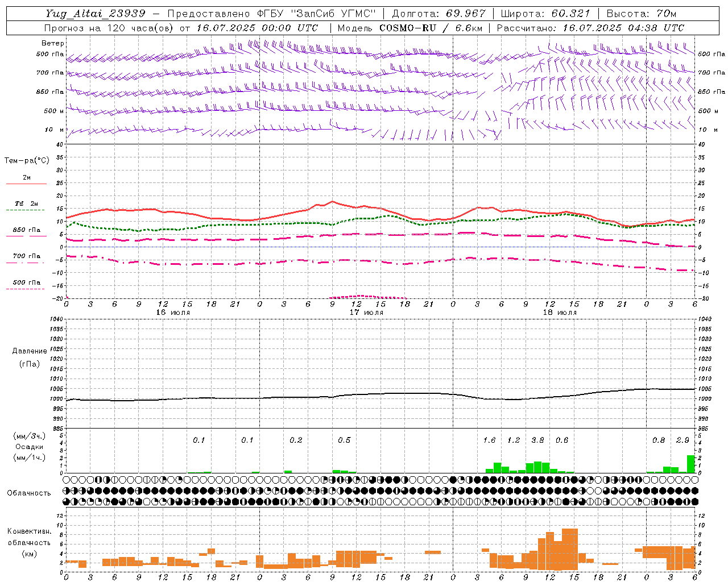Click the 2м temperature legend entry

click(27, 178)
